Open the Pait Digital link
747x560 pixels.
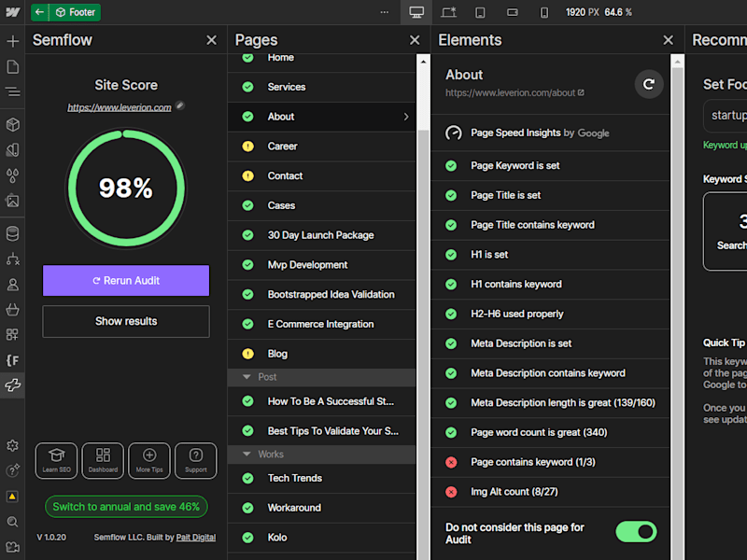[x=196, y=538]
